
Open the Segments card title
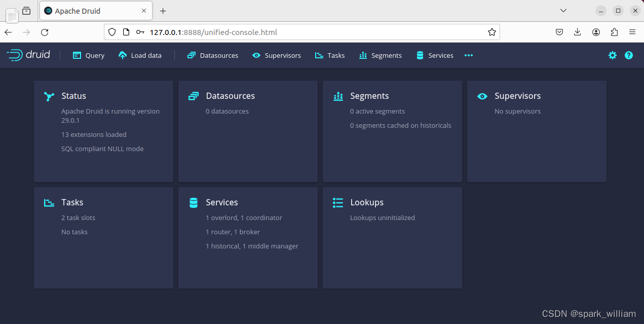370,96
